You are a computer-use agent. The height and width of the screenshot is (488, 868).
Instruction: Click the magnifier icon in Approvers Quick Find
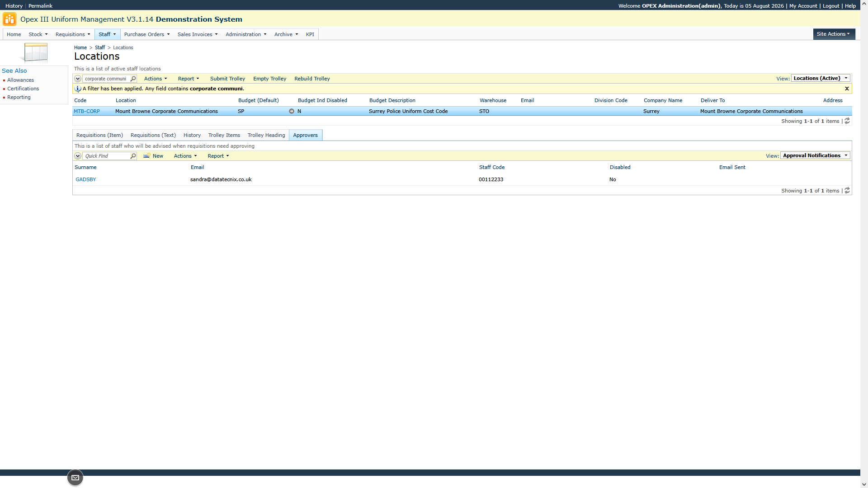(133, 156)
